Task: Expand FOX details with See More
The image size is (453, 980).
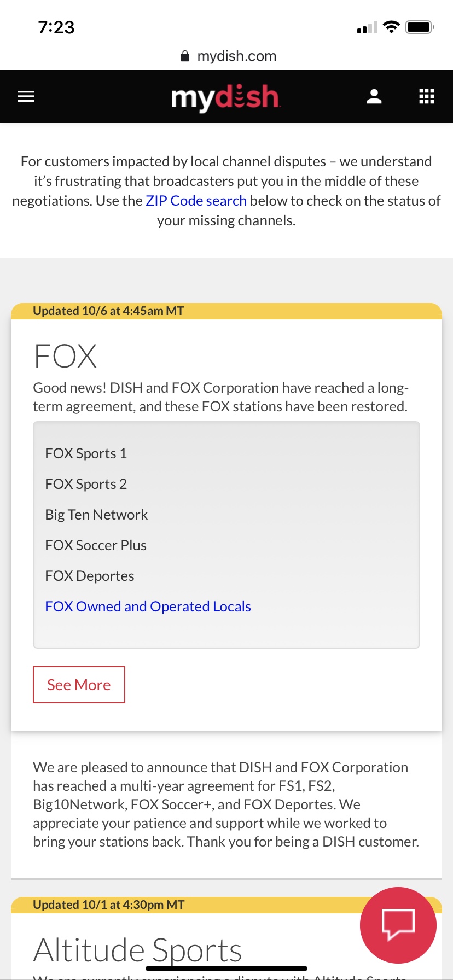Action: (79, 685)
